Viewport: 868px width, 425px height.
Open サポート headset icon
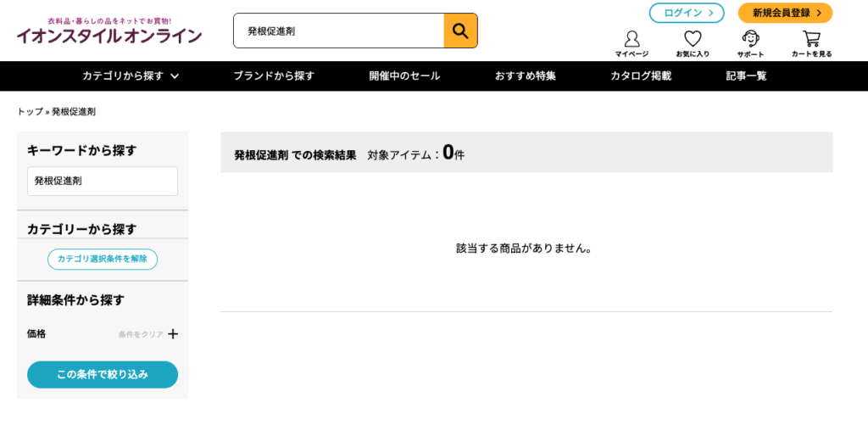pyautogui.click(x=750, y=44)
